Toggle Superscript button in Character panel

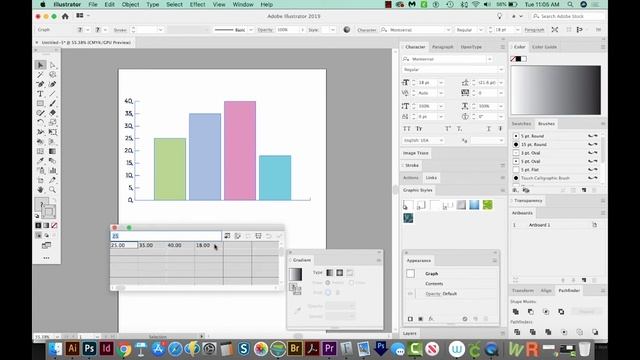448,129
